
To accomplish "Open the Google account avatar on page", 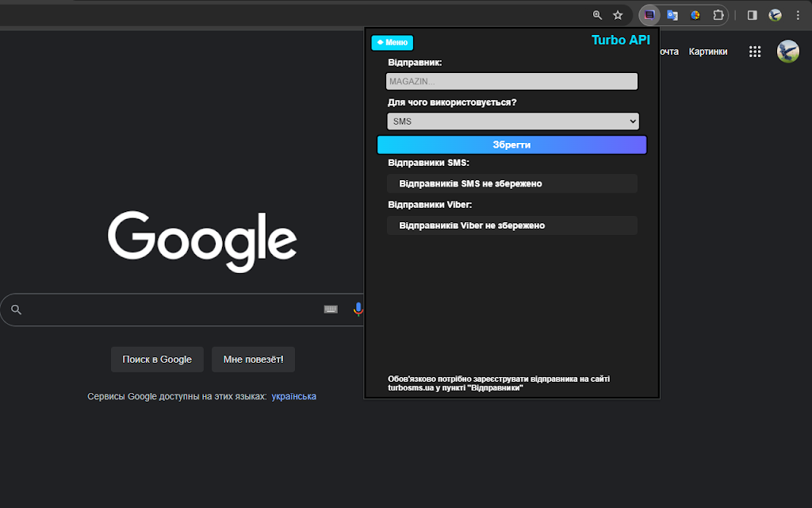I will click(x=787, y=52).
